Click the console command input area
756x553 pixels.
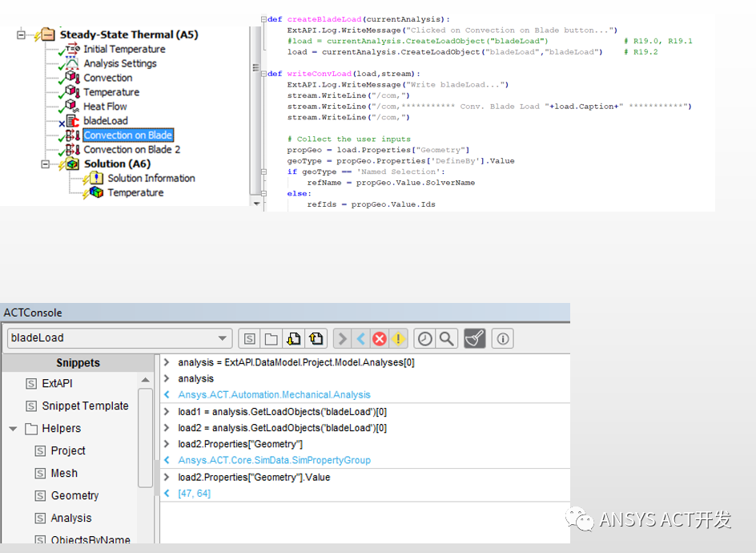(x=365, y=523)
